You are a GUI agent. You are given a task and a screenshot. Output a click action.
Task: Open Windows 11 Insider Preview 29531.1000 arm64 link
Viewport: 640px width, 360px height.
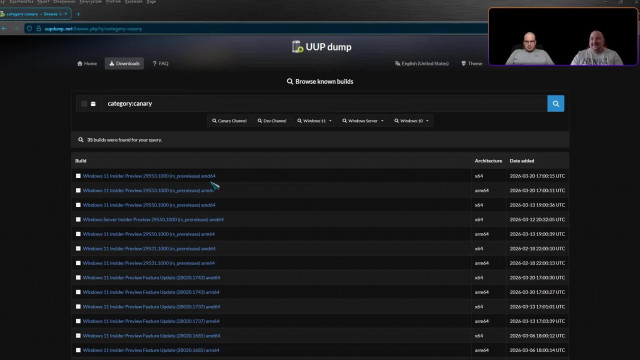pyautogui.click(x=149, y=263)
